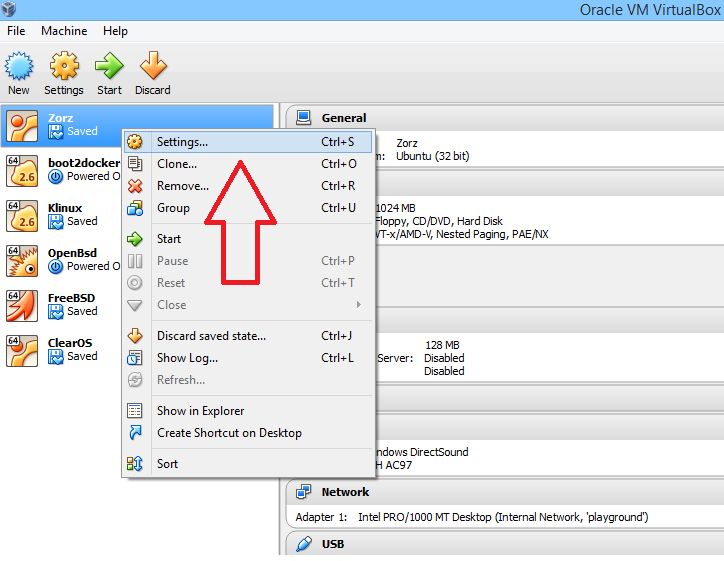The height and width of the screenshot is (561, 724).
Task: Select the FreeBSD machine name
Action: (72, 298)
